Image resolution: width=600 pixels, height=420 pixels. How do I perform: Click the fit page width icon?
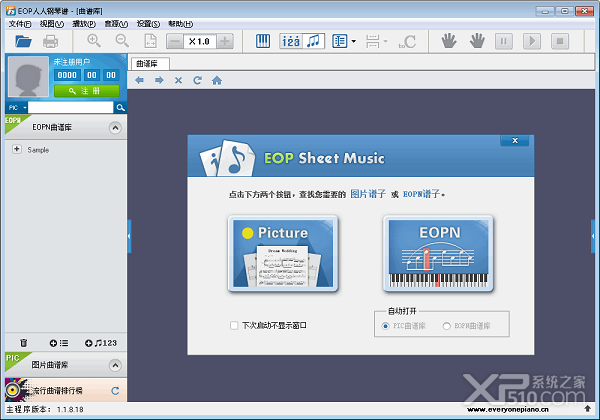tap(150, 41)
